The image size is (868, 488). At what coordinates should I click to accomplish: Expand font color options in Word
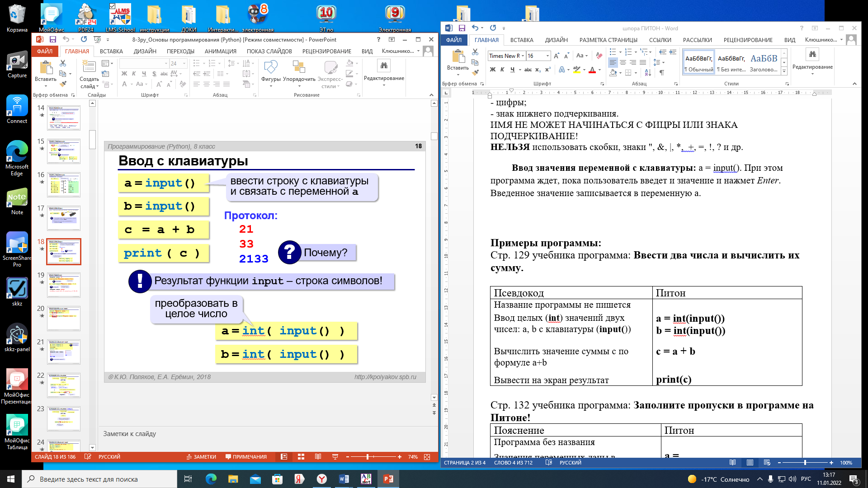click(x=600, y=70)
